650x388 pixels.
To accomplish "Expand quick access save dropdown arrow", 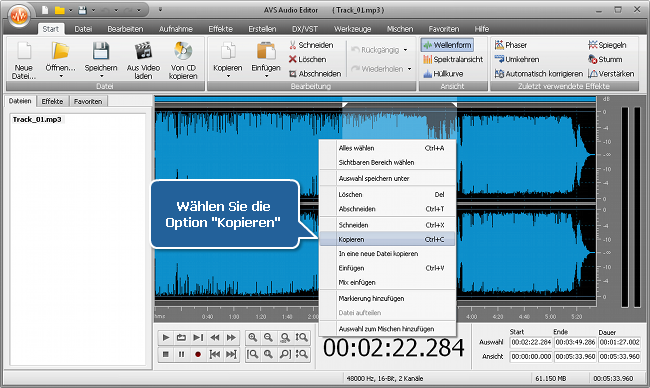I will click(x=93, y=10).
